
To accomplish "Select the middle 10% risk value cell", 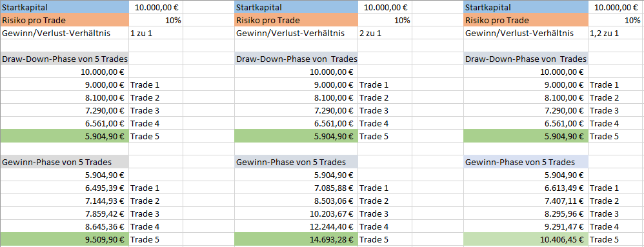I will point(385,20).
